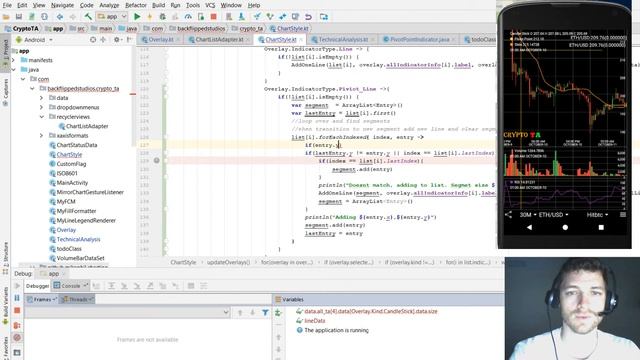
Task: Open the Hitbtc exchange dropdown in emulator
Action: coord(597,215)
